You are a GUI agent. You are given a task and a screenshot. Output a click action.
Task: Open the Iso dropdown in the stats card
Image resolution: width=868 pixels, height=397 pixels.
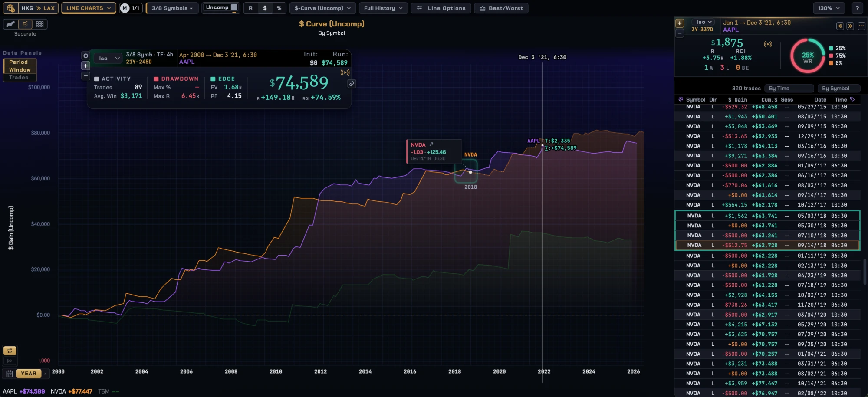108,58
